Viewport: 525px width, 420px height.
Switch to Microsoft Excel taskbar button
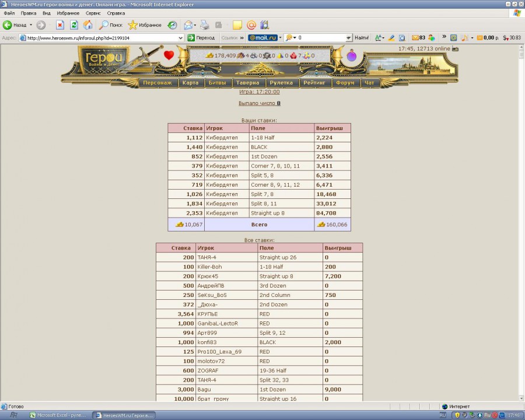55,415
